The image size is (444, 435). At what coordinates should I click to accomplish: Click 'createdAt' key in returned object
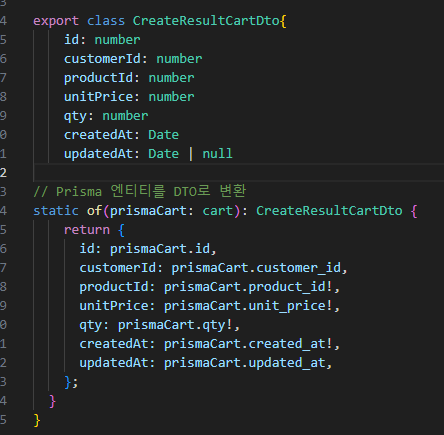114,344
